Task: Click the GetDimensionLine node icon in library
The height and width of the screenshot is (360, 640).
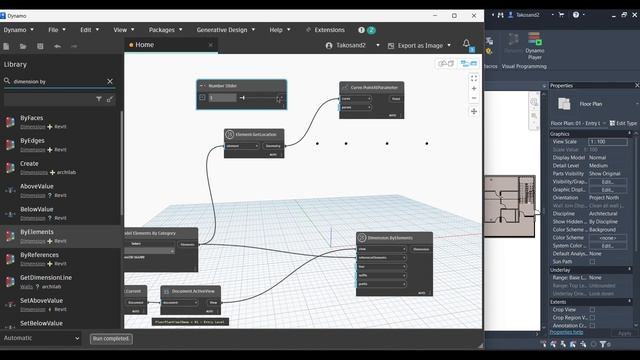Action: pyautogui.click(x=10, y=281)
